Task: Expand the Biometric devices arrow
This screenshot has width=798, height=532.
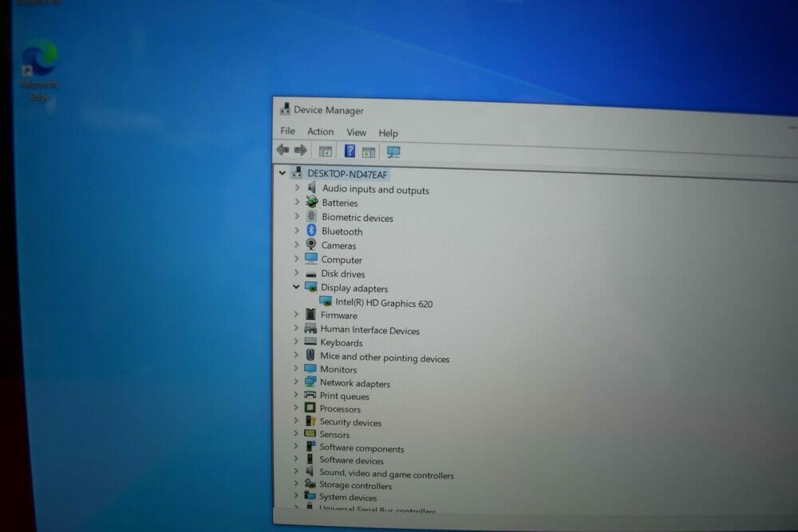Action: pos(297,215)
